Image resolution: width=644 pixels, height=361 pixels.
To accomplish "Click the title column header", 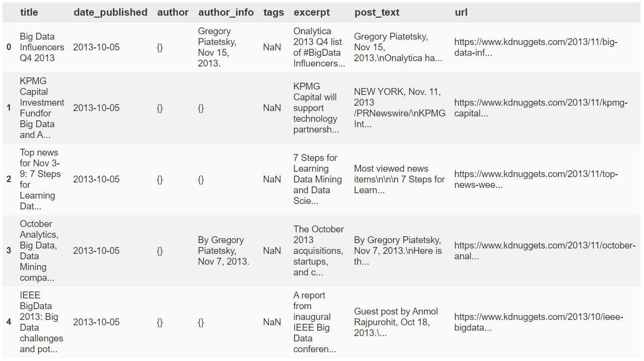I will [x=29, y=12].
